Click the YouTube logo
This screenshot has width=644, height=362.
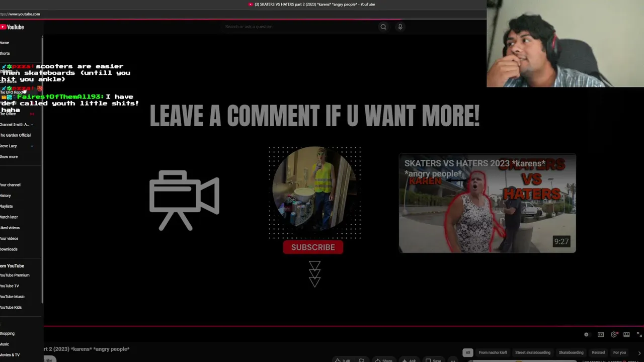pyautogui.click(x=12, y=27)
